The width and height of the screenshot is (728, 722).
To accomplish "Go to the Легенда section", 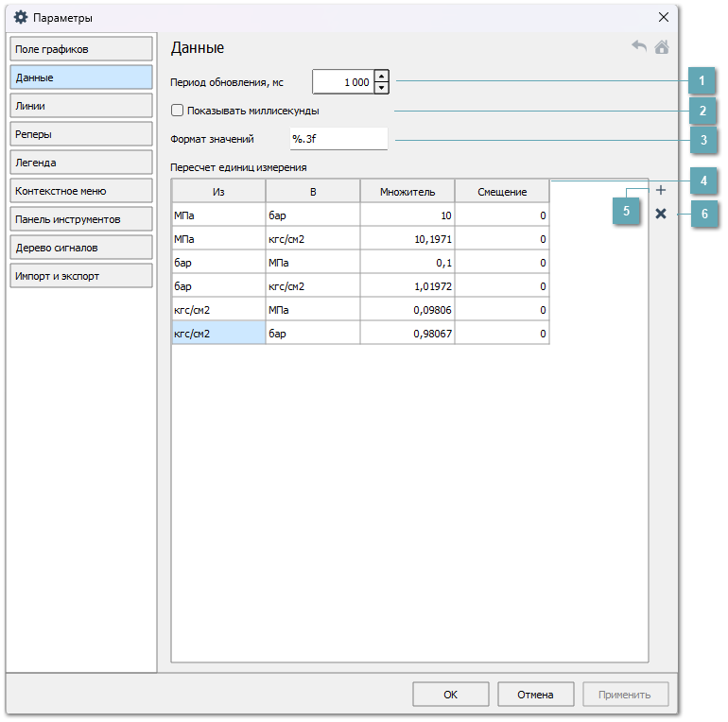I will (x=80, y=163).
